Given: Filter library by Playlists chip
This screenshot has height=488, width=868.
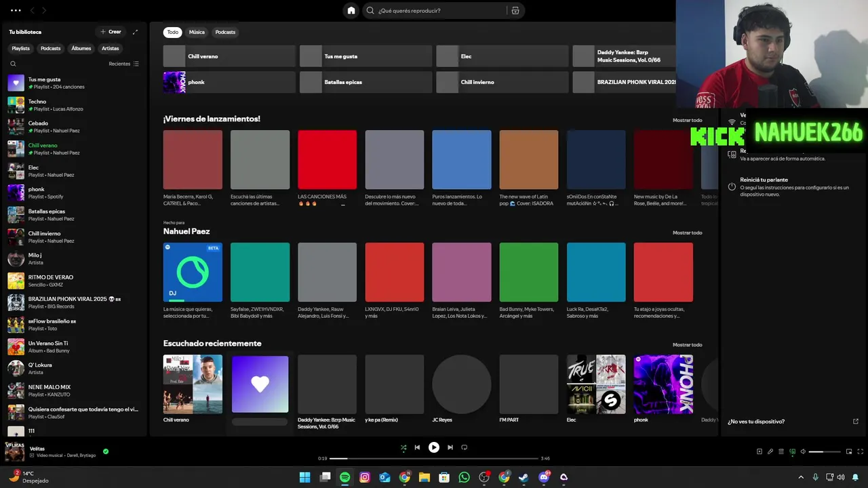Looking at the screenshot, I should (x=20, y=48).
